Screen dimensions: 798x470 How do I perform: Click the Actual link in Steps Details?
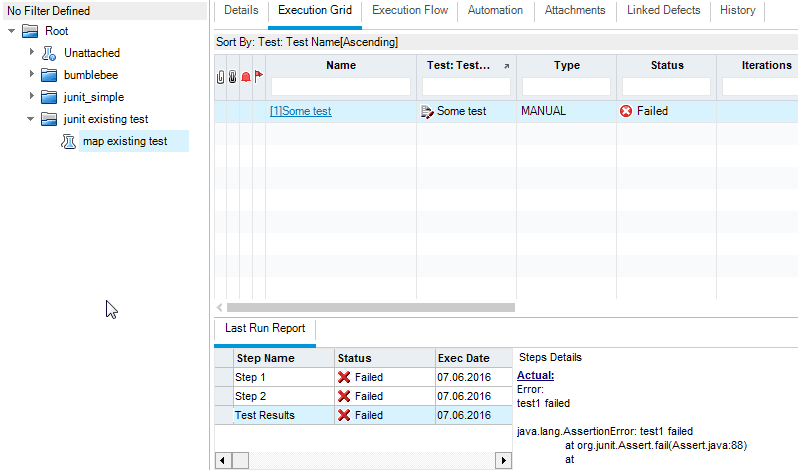click(535, 375)
